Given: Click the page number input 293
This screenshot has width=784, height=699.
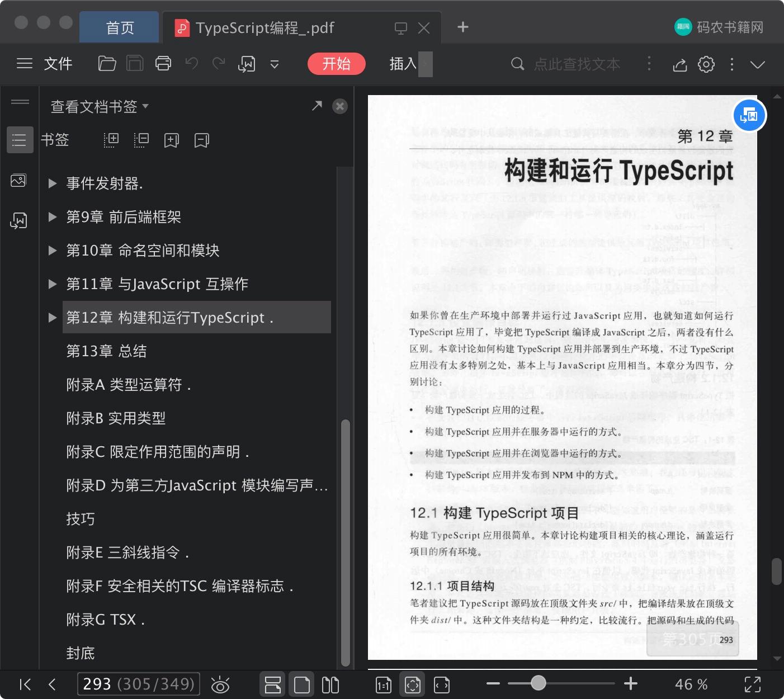Looking at the screenshot, I should tap(139, 684).
